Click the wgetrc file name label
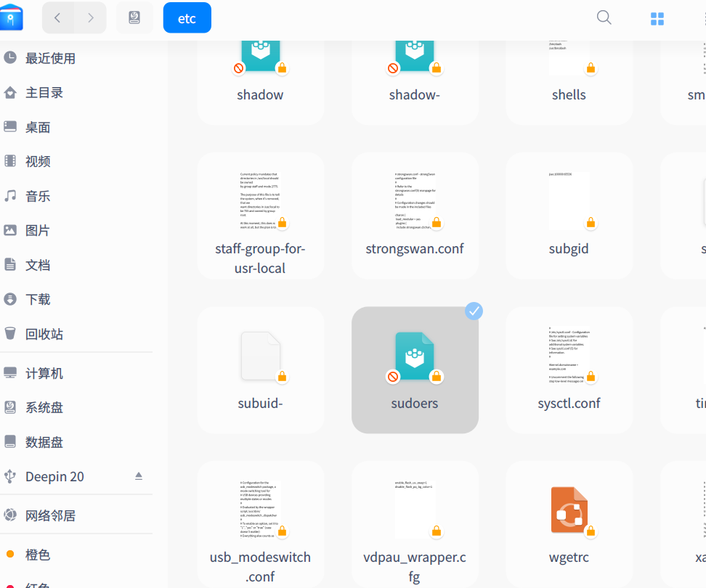Viewport: 706px width, 588px height. (x=569, y=558)
